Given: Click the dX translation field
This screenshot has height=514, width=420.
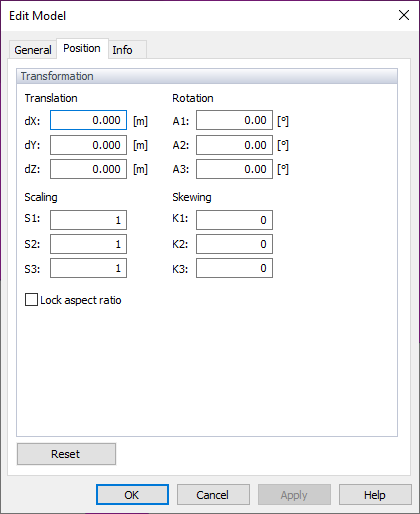Looking at the screenshot, I should point(88,120).
